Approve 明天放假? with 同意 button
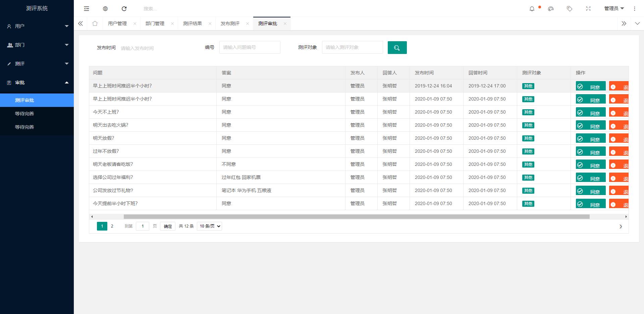The width and height of the screenshot is (644, 314). point(591,139)
